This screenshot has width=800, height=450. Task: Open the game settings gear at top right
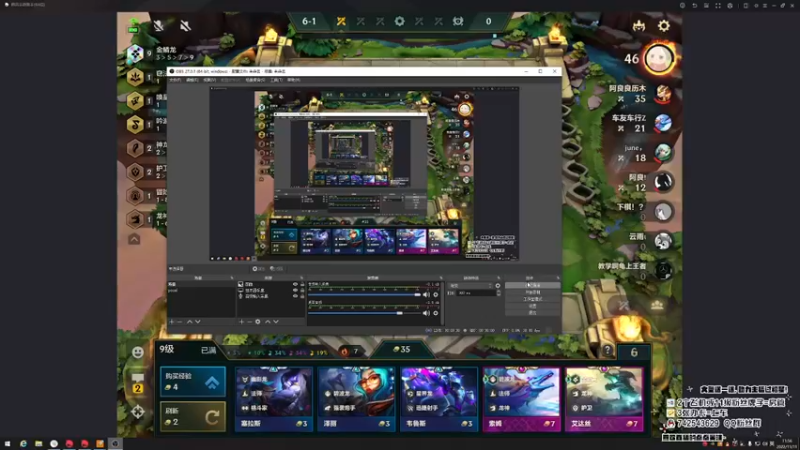click(663, 26)
